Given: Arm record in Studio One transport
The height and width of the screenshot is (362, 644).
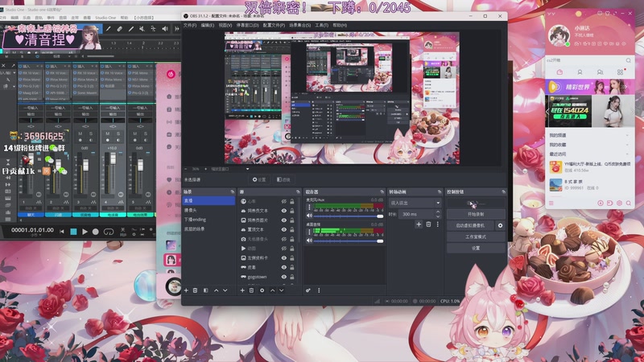Looking at the screenshot, I should click(x=95, y=232).
